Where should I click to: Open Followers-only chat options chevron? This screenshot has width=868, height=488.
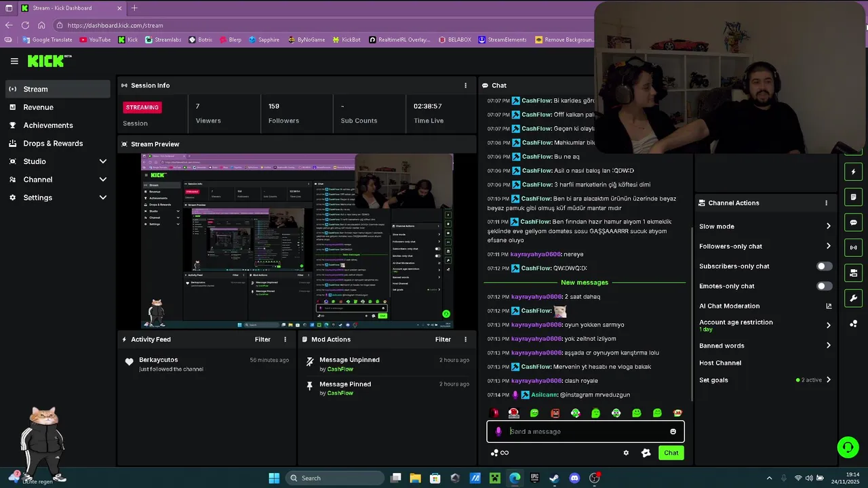828,246
